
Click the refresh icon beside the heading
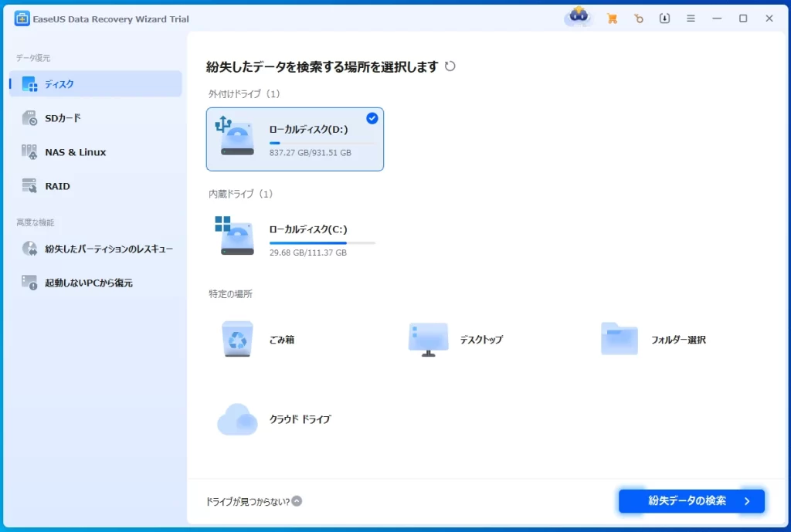(450, 66)
